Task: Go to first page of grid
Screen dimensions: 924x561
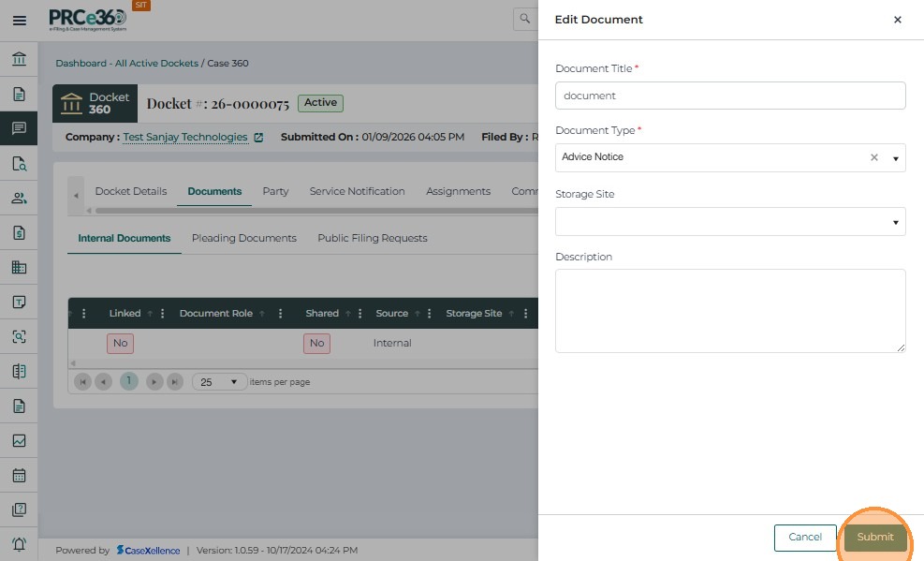Action: (83, 382)
